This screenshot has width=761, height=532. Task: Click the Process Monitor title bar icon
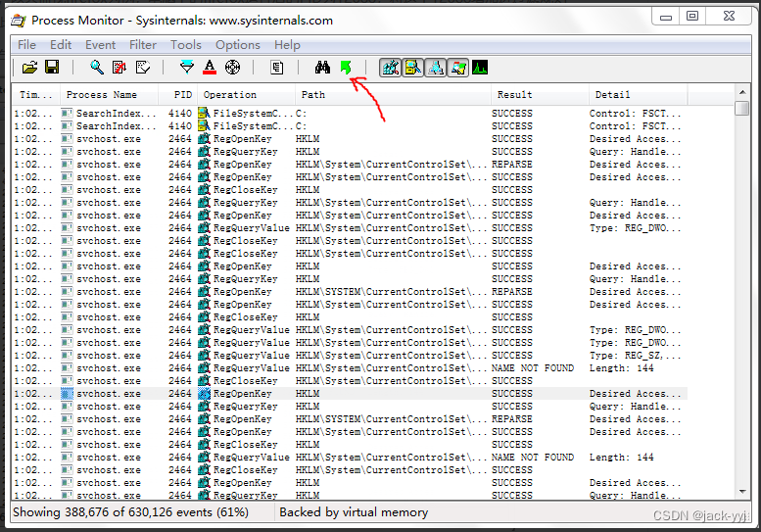click(19, 21)
